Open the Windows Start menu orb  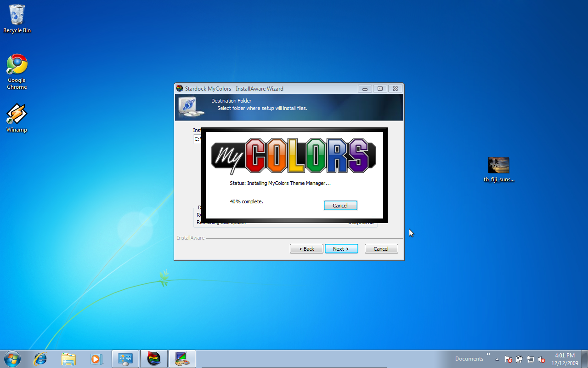(12, 359)
